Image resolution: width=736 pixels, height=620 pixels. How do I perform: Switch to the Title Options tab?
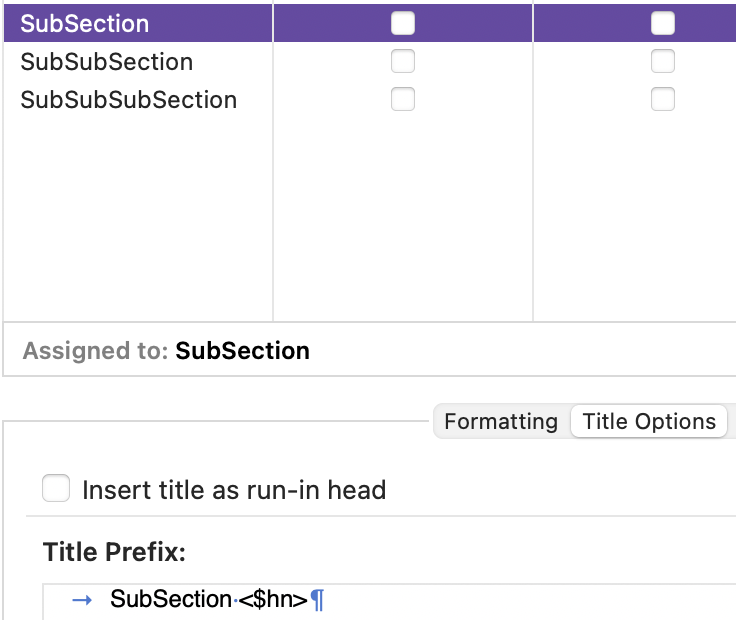tap(649, 421)
